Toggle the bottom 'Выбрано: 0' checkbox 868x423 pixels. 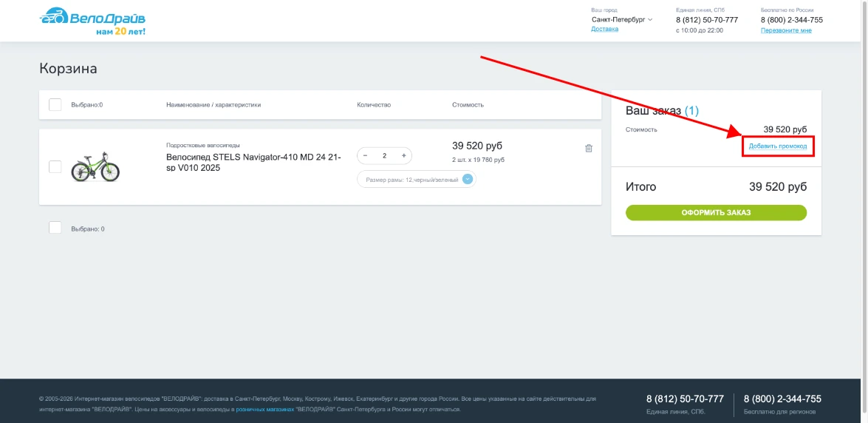(x=55, y=228)
